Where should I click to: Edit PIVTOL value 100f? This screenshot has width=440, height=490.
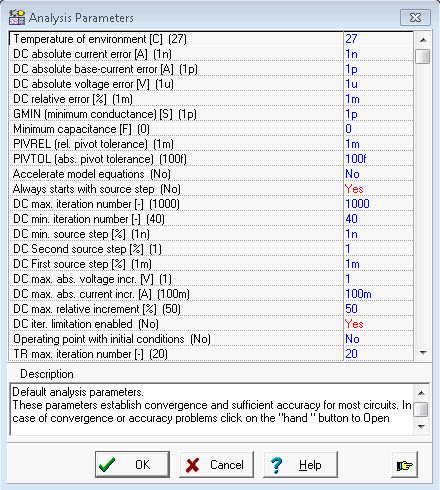click(x=378, y=159)
